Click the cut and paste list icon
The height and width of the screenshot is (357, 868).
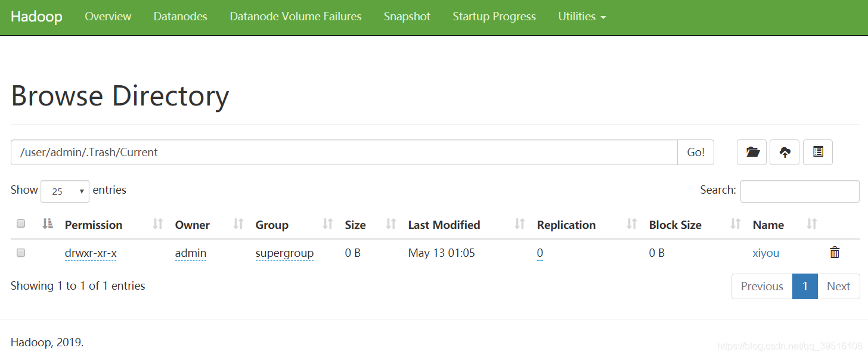pos(818,153)
